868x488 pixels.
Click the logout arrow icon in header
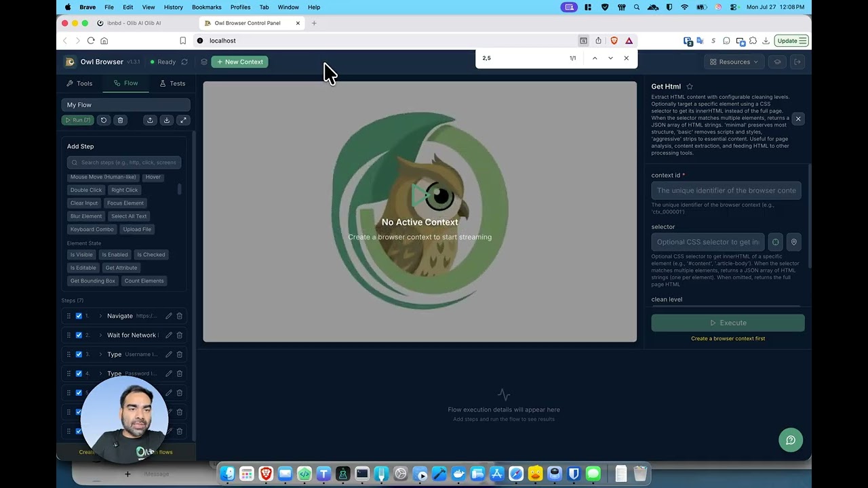[x=797, y=62]
